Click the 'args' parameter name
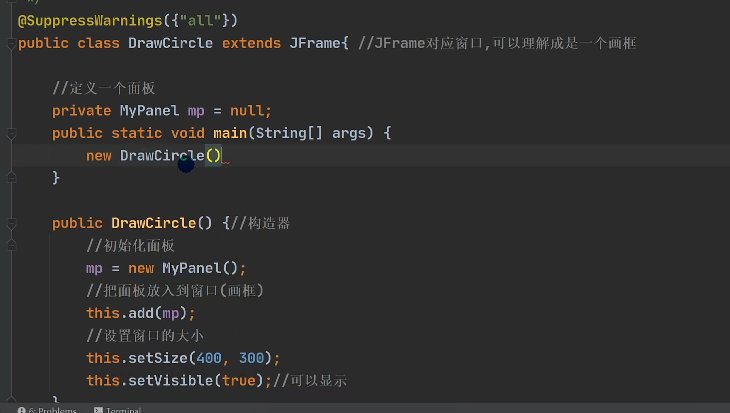Image resolution: width=730 pixels, height=413 pixels. 349,133
